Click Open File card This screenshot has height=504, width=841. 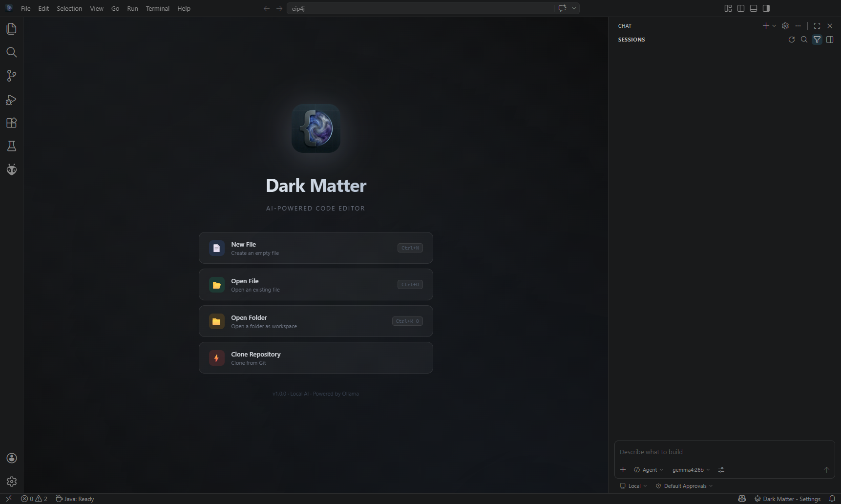click(x=316, y=285)
